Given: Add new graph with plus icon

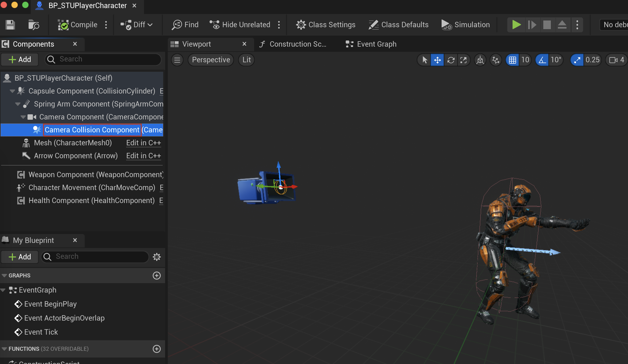Looking at the screenshot, I should tap(157, 276).
